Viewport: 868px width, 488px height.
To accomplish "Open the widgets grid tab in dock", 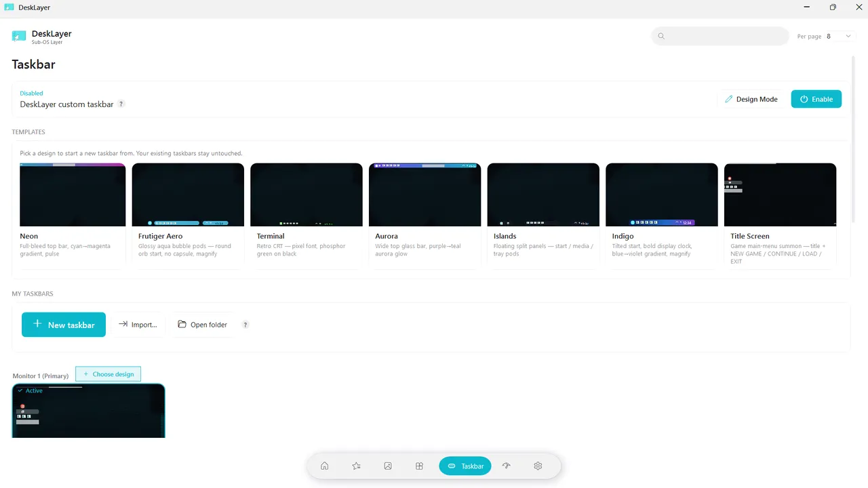I will point(419,466).
